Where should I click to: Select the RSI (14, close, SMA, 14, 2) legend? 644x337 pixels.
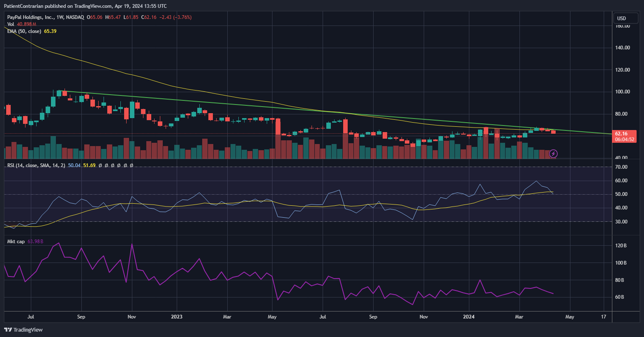click(36, 165)
